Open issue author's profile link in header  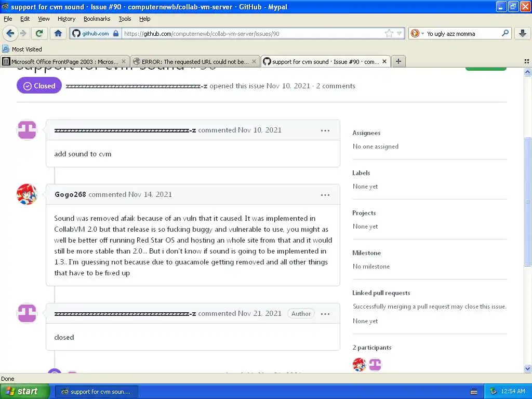pyautogui.click(x=137, y=86)
